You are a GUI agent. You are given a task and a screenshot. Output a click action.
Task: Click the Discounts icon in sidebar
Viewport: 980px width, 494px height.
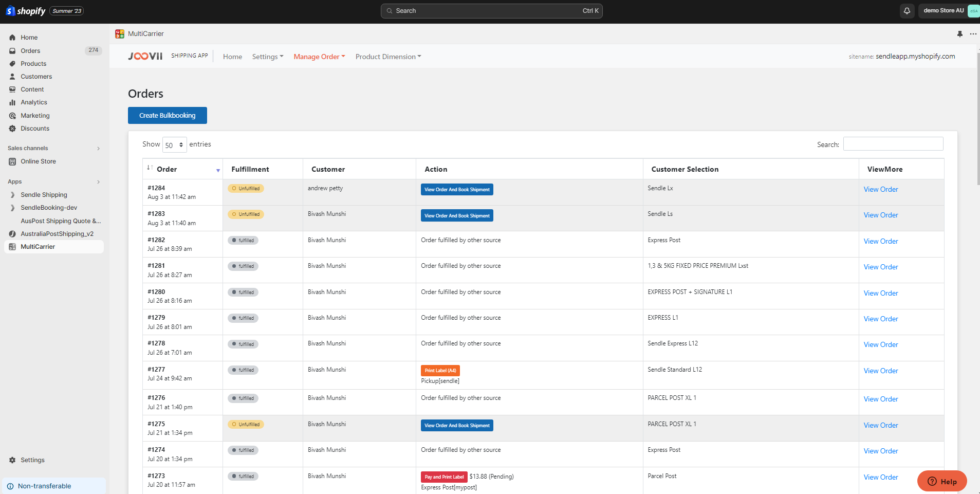click(12, 129)
